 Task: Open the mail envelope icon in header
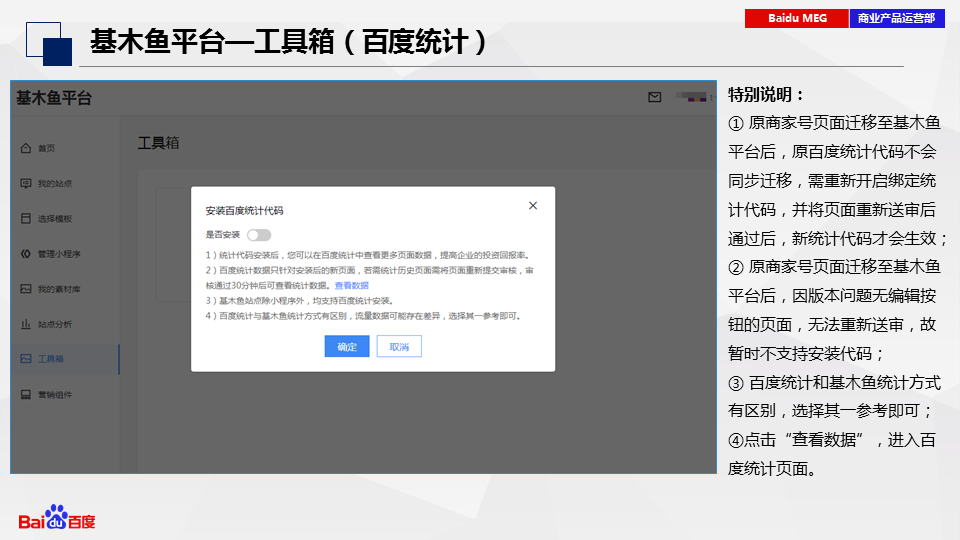tap(654, 97)
